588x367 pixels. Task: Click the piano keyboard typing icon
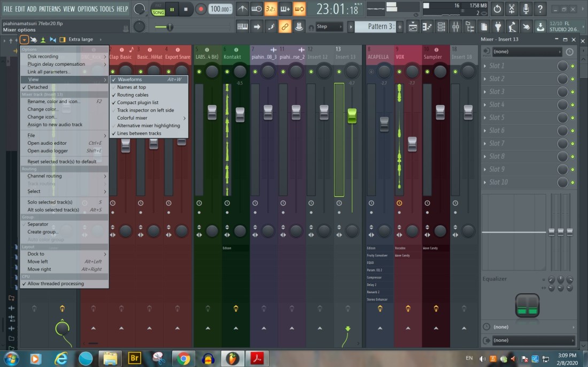coord(243,27)
